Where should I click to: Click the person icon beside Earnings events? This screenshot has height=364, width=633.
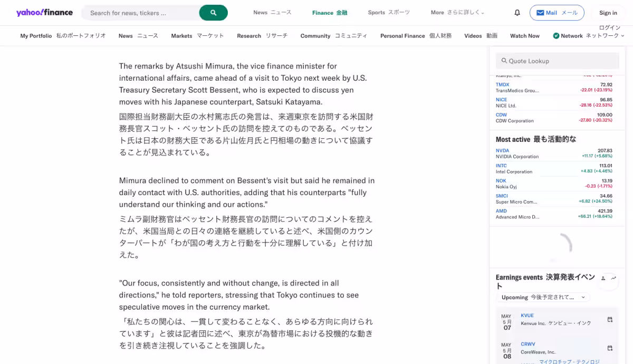tap(603, 278)
